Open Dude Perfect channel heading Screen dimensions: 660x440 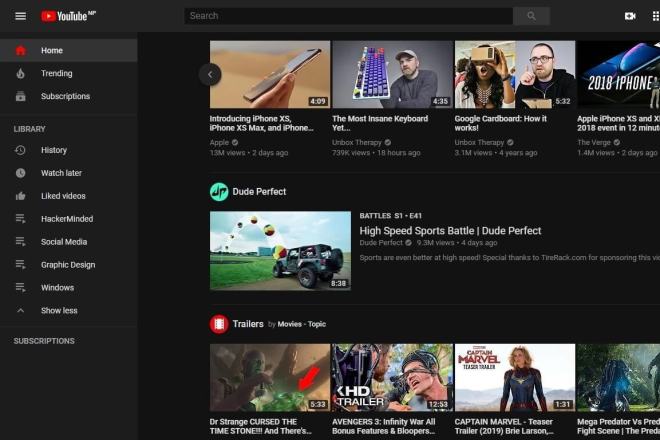point(259,192)
